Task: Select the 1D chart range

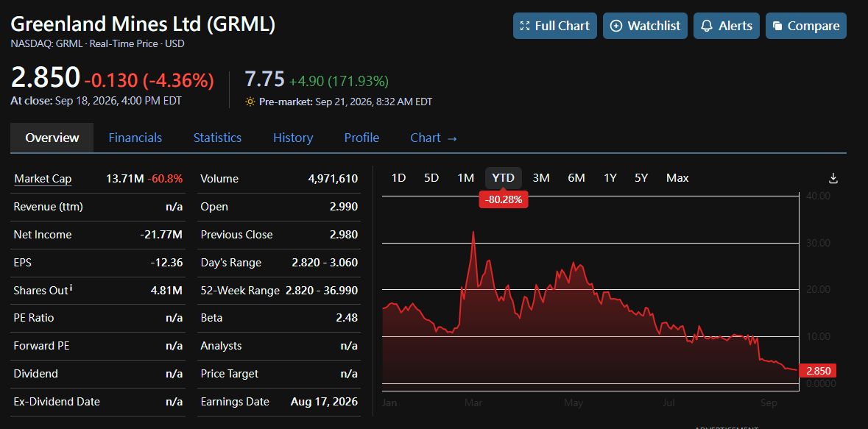Action: (x=398, y=177)
